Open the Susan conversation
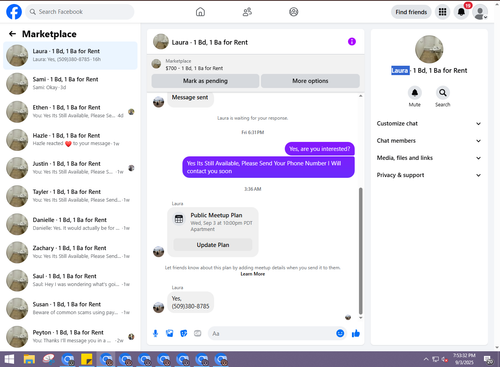The height and width of the screenshot is (367, 500). (70, 309)
